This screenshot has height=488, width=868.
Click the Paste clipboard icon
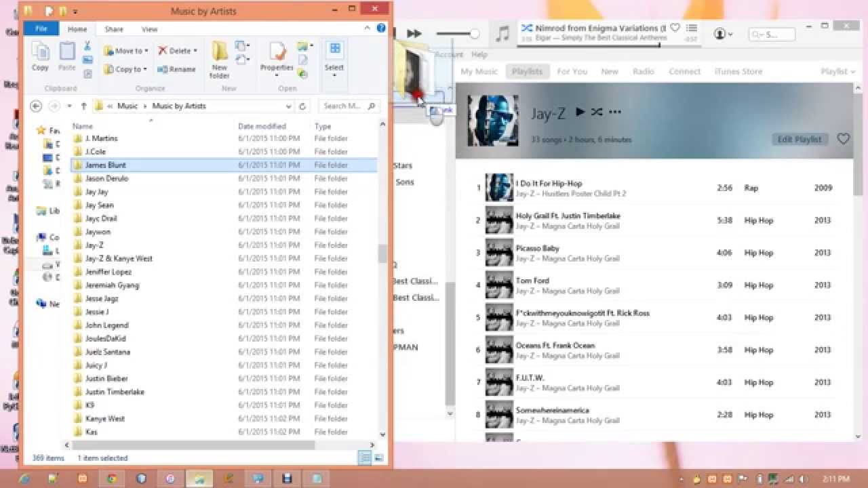67,56
